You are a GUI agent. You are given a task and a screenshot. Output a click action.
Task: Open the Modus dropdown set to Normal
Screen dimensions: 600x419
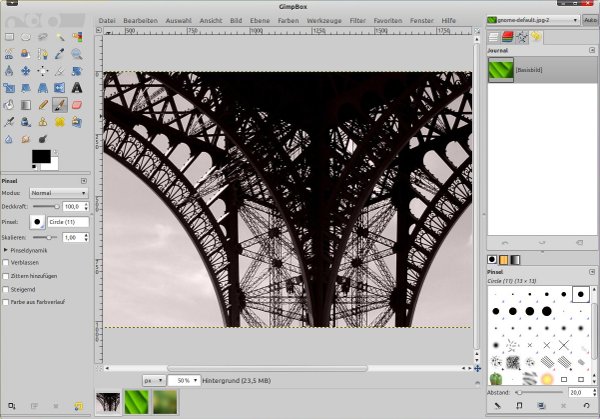point(58,192)
